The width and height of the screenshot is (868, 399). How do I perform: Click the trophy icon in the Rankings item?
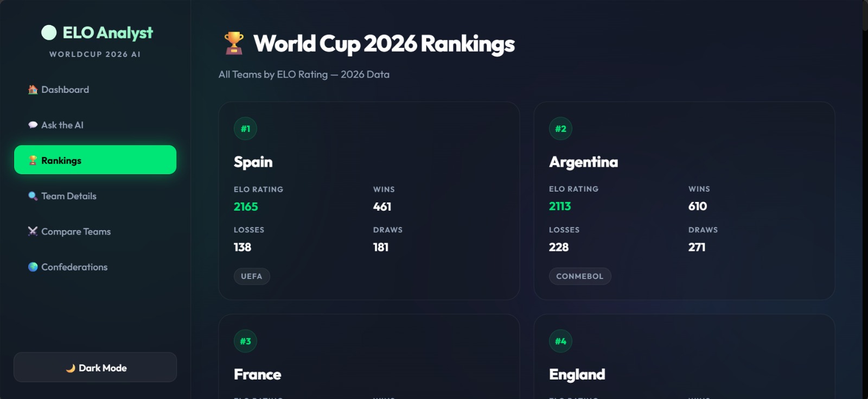tap(33, 160)
